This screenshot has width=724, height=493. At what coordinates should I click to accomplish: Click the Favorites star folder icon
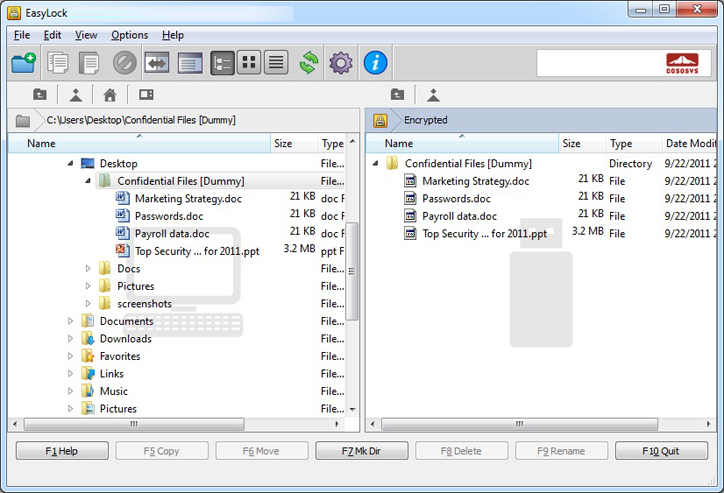click(x=88, y=356)
